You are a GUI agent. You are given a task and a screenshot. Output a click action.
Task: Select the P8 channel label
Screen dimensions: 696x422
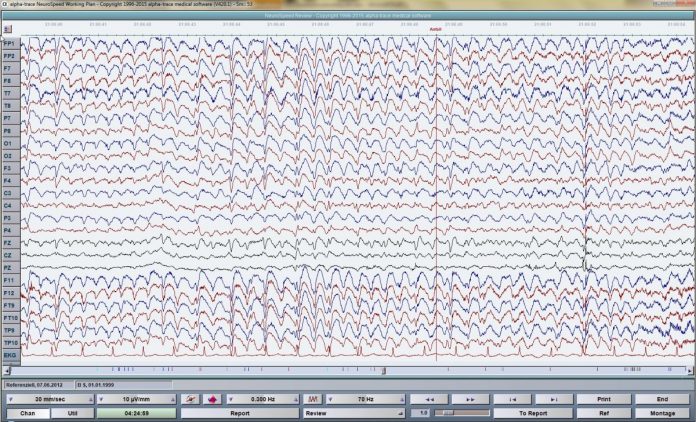coord(11,131)
